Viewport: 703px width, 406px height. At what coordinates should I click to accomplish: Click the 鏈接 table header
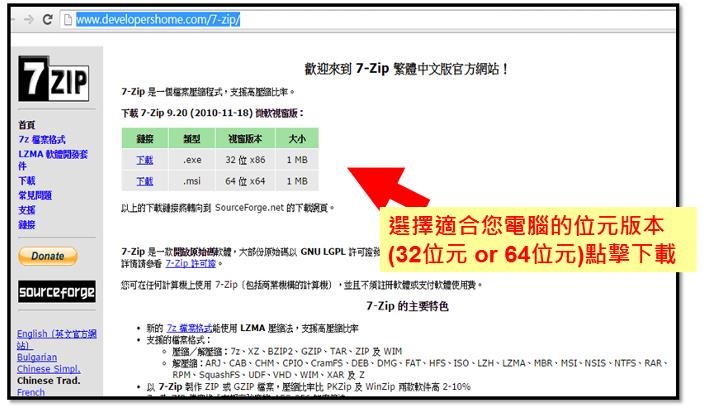coord(145,139)
